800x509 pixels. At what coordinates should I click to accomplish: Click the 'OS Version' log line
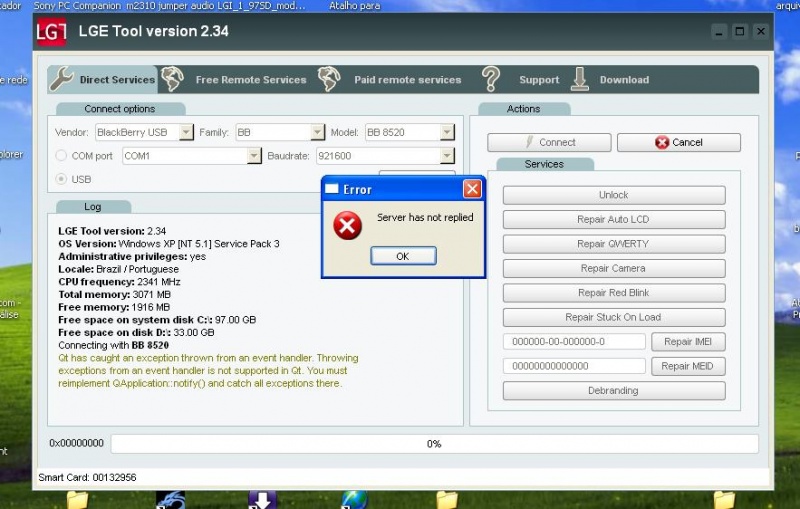coord(169,244)
